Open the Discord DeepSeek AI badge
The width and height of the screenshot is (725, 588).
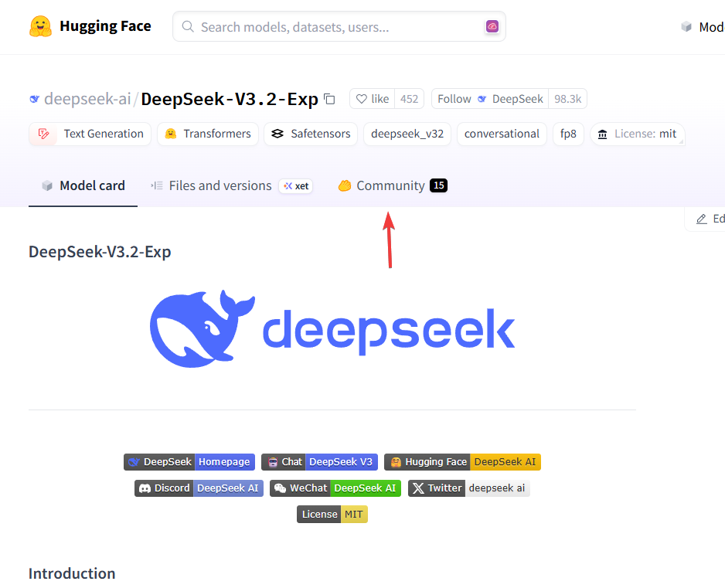coord(199,488)
